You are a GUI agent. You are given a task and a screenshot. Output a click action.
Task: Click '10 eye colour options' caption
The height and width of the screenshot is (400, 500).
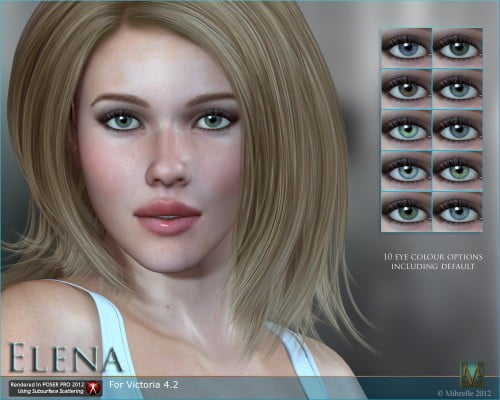click(433, 257)
